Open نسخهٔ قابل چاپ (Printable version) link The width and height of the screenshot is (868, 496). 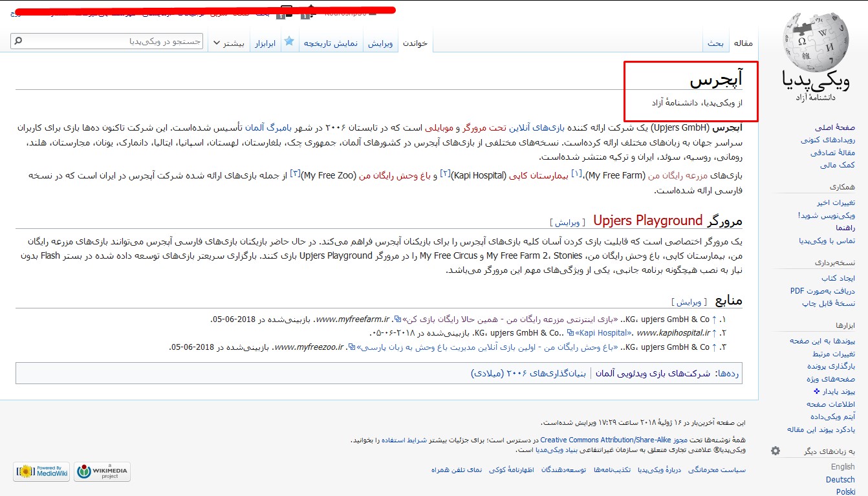click(x=829, y=303)
